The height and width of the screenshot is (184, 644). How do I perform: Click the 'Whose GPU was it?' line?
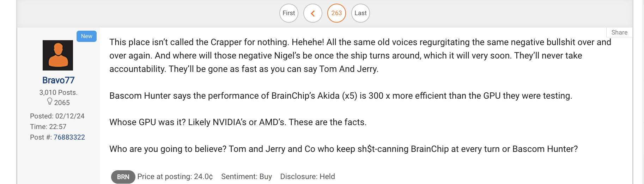coord(238,122)
